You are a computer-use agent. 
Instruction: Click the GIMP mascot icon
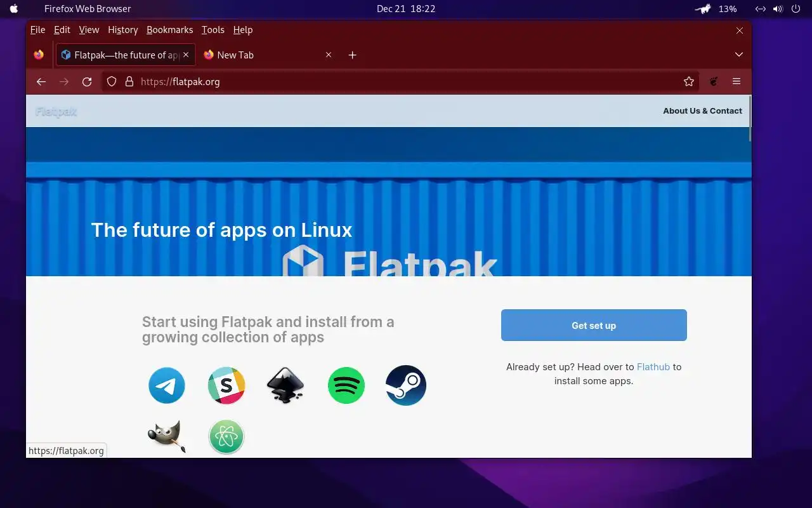pos(167,437)
